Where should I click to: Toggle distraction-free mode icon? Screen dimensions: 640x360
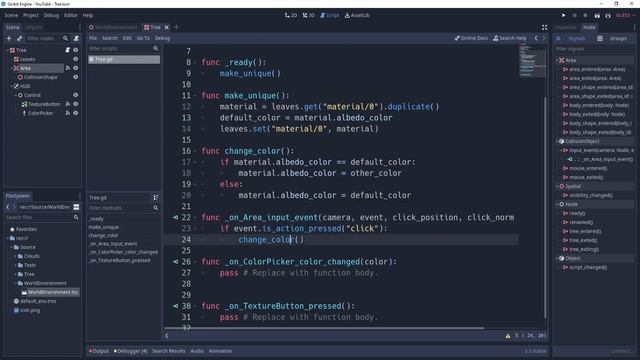click(544, 27)
